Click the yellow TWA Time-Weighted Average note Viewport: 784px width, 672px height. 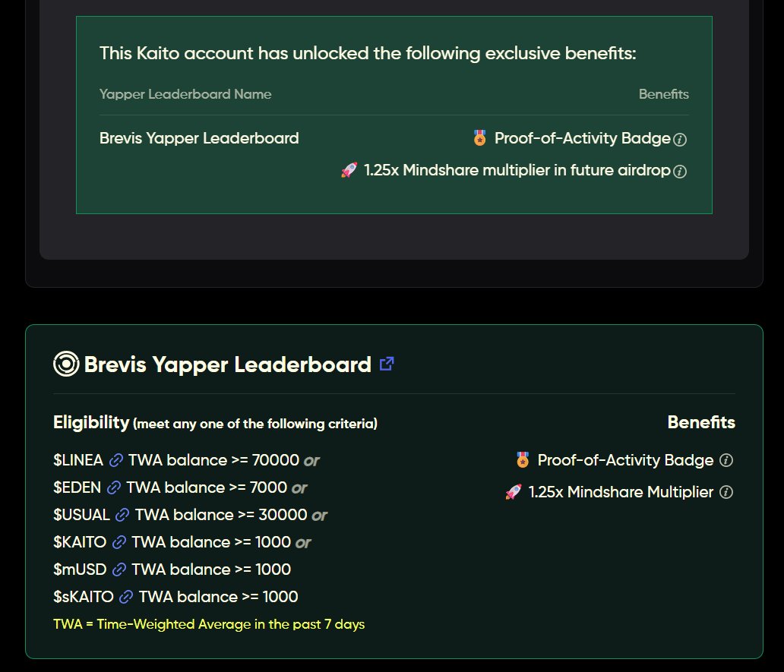pos(209,624)
